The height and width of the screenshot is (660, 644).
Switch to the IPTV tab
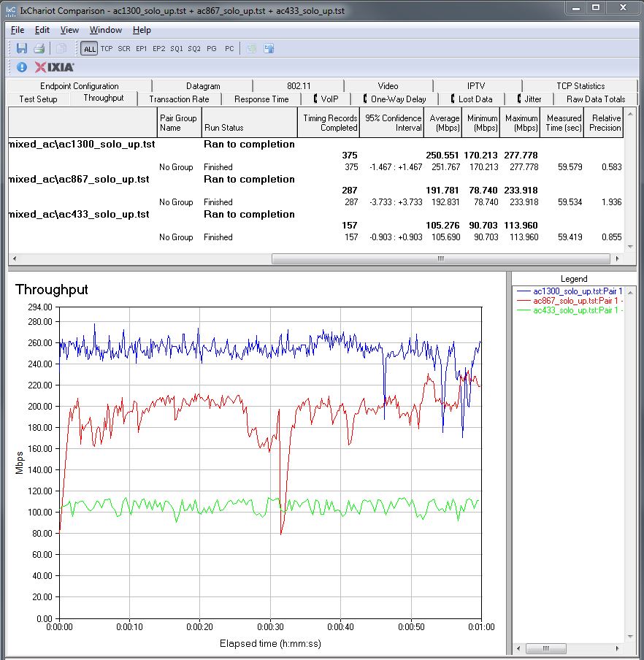pyautogui.click(x=476, y=86)
